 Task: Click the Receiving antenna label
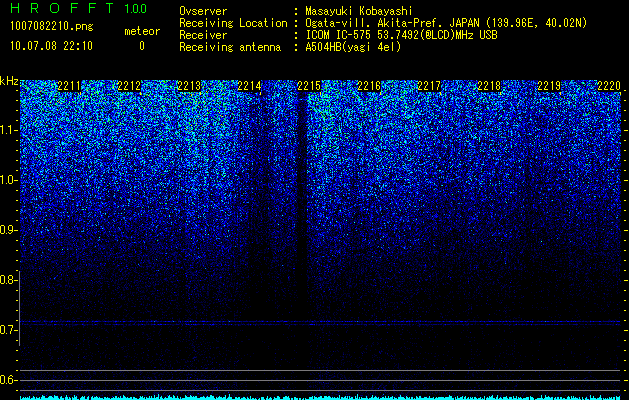(x=230, y=47)
